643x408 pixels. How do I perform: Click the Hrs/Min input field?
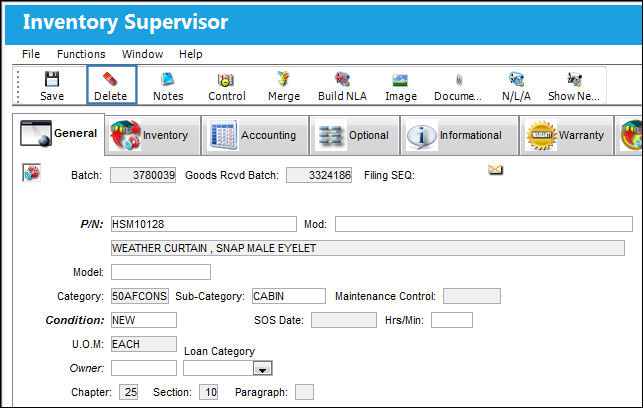click(452, 320)
